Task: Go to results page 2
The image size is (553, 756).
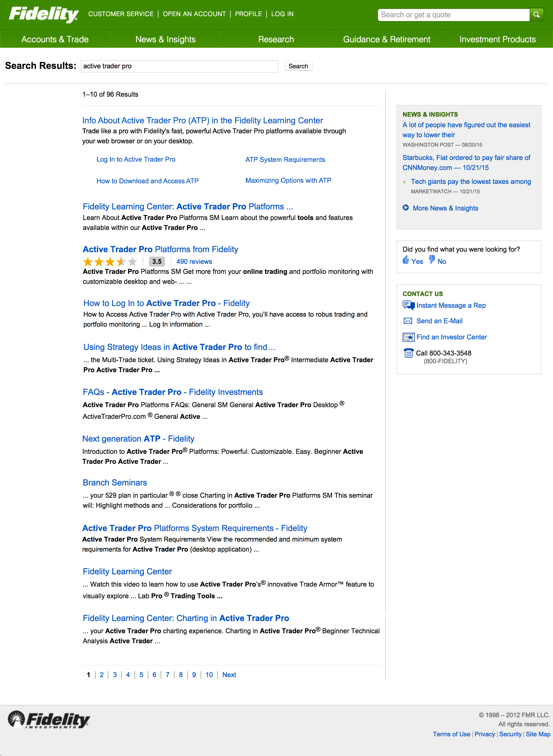Action: point(102,675)
